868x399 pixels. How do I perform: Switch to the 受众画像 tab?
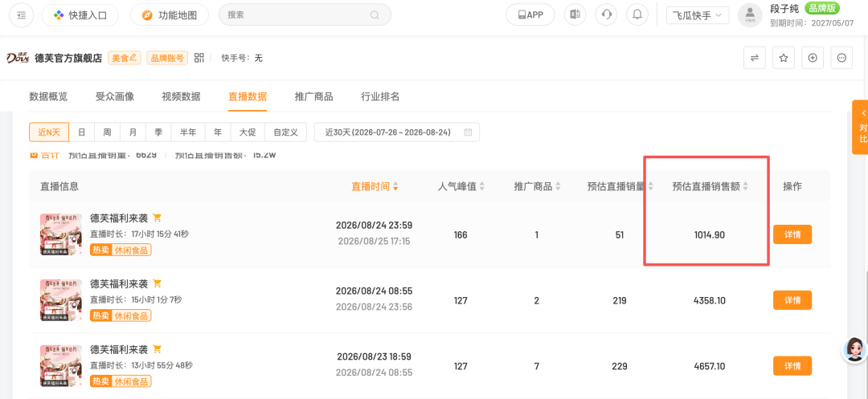[115, 96]
